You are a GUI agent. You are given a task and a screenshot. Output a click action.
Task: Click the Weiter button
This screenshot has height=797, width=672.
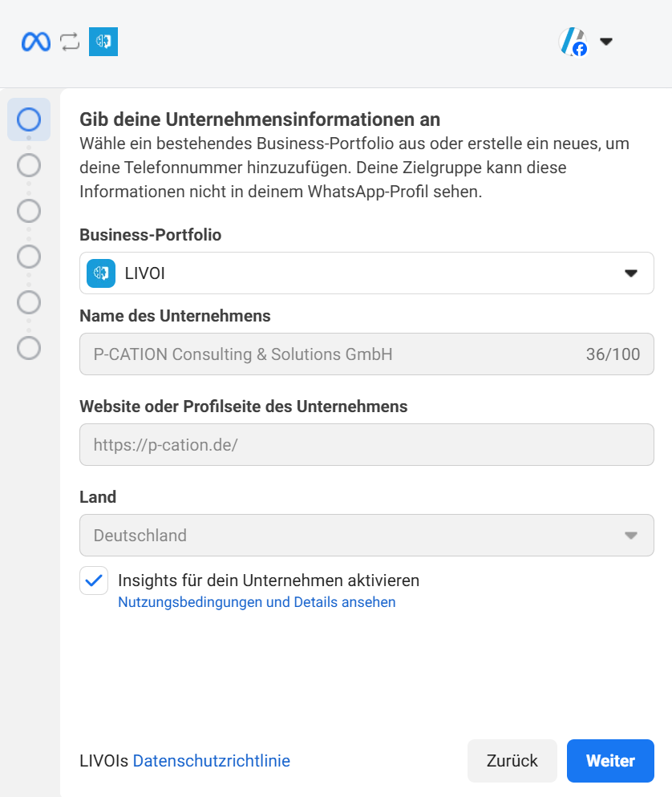click(x=610, y=760)
